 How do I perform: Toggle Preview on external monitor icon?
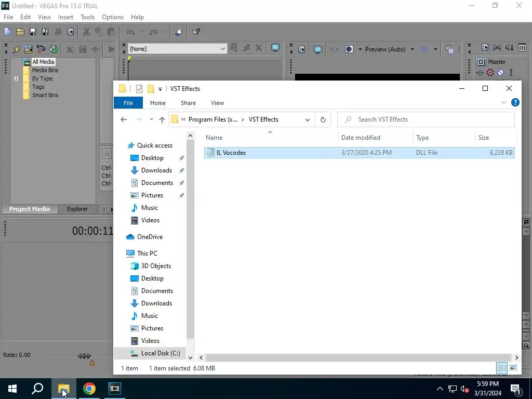[x=318, y=49]
